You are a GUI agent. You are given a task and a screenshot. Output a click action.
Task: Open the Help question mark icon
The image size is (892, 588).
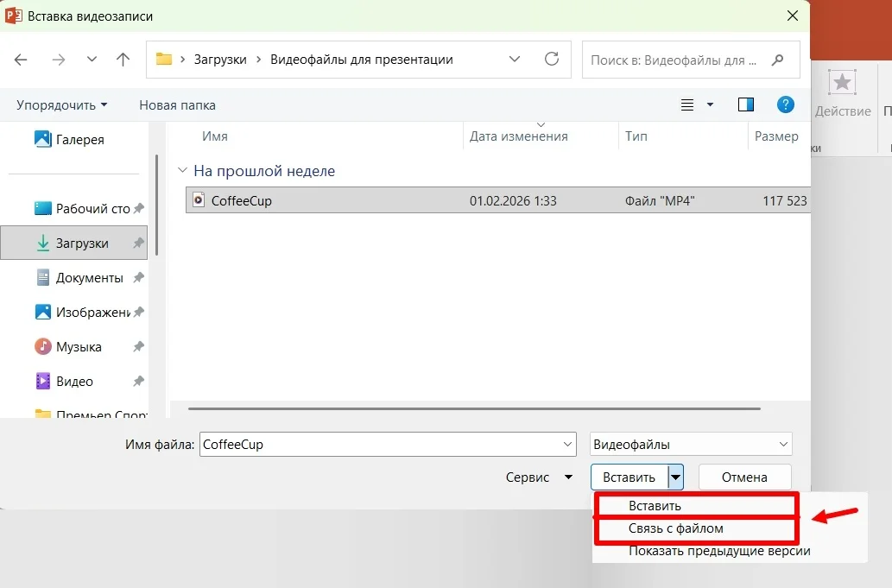click(x=785, y=104)
